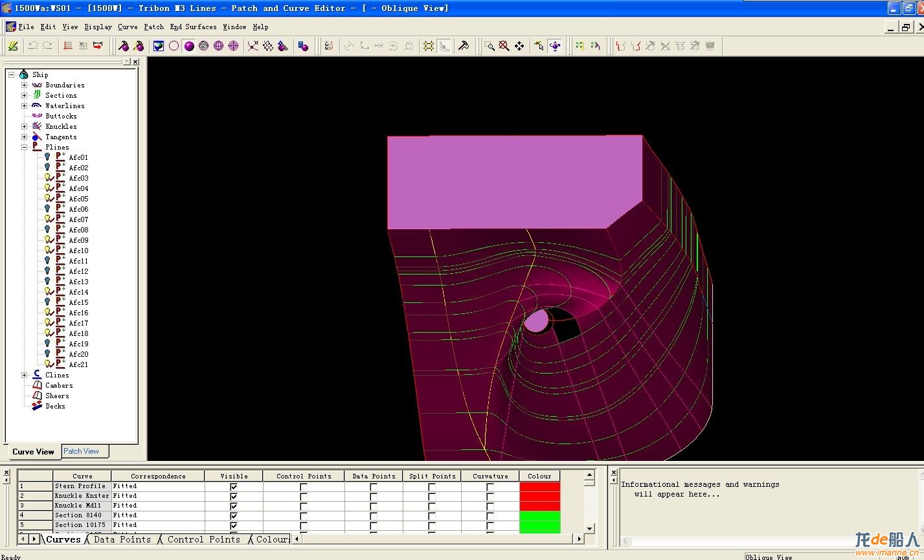The height and width of the screenshot is (560, 924).
Task: Toggle the light bulb beside Afc03
Action: click(47, 178)
